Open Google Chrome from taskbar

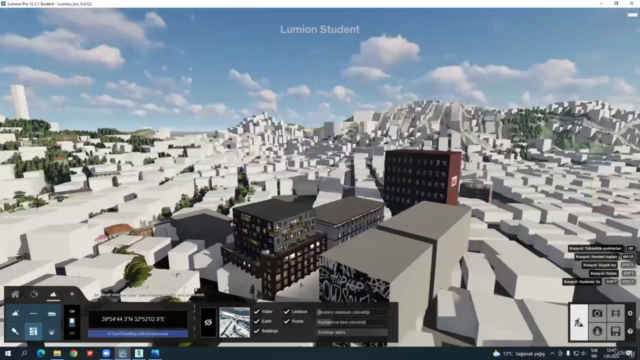[73, 353]
